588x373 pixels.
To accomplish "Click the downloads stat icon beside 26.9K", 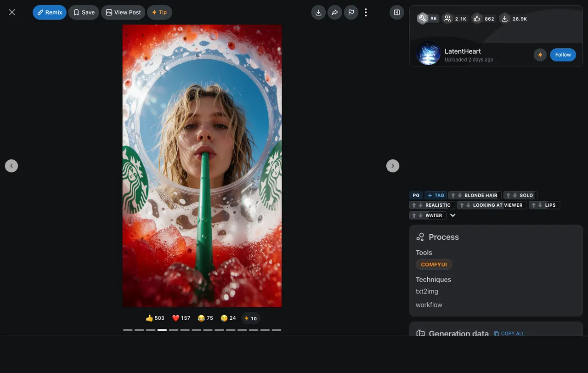I will tap(505, 18).
